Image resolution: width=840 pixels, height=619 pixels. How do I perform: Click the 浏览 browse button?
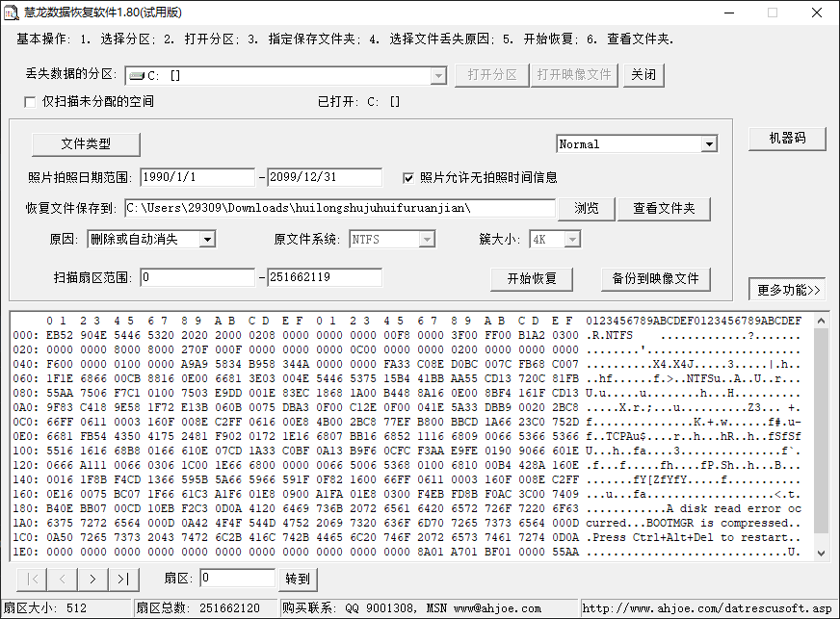(586, 209)
